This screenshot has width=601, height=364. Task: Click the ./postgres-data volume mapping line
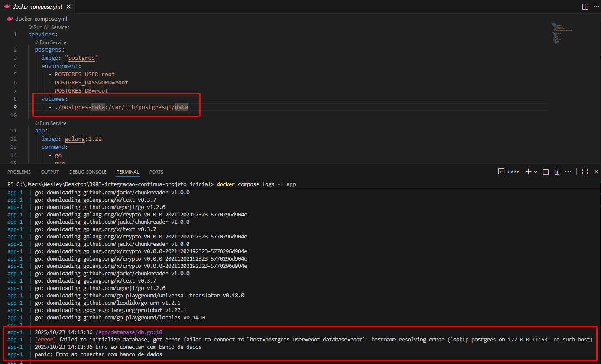click(x=118, y=107)
